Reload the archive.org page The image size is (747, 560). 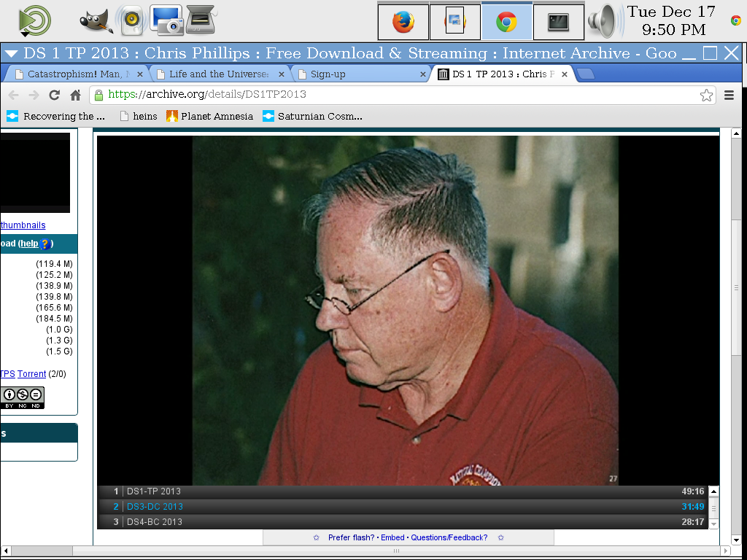click(54, 95)
